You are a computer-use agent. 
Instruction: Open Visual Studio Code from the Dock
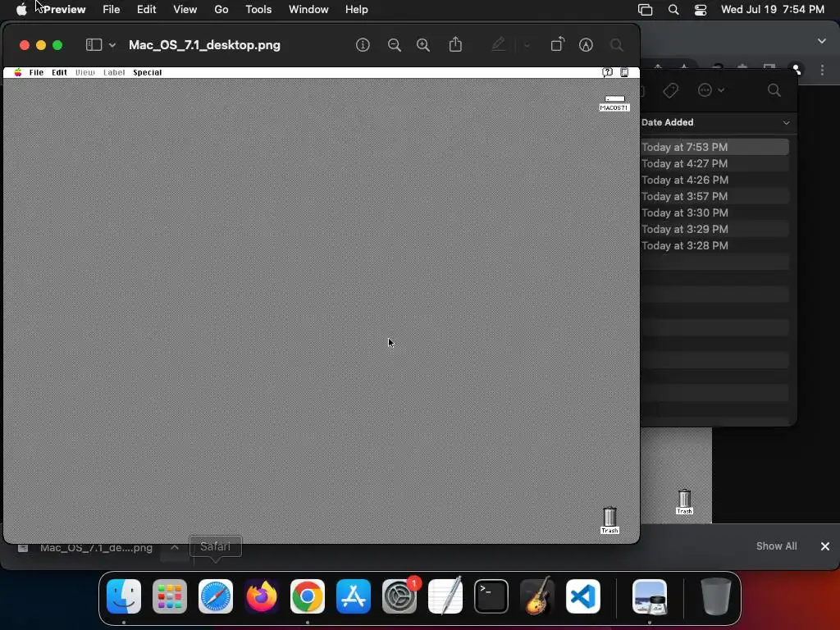click(583, 596)
